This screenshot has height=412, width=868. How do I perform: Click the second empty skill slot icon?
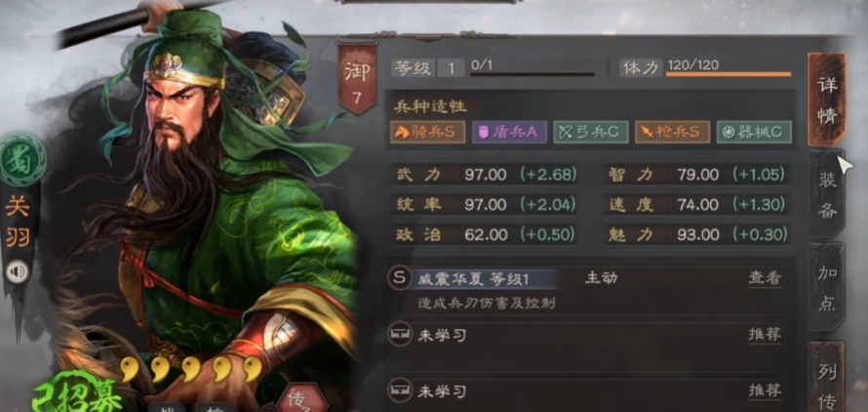[399, 391]
